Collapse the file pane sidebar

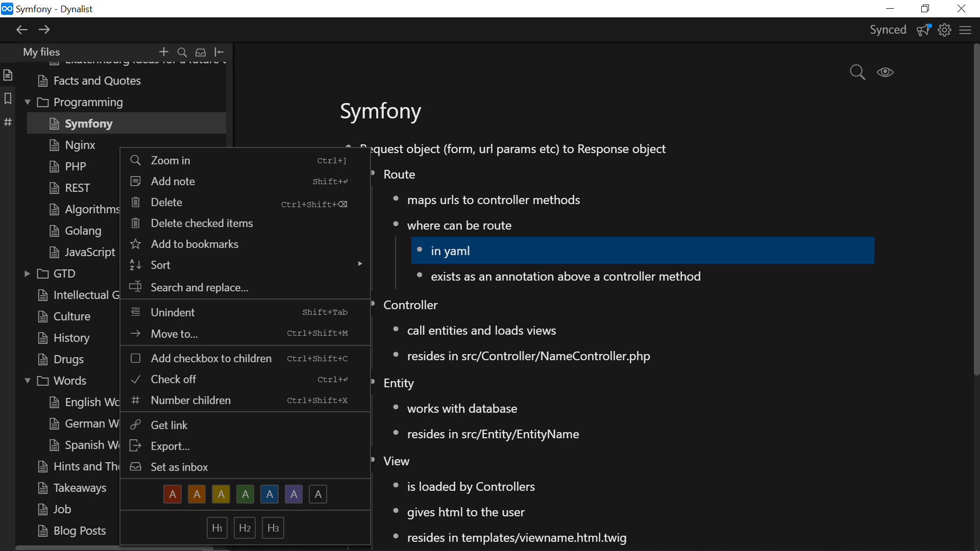(219, 52)
